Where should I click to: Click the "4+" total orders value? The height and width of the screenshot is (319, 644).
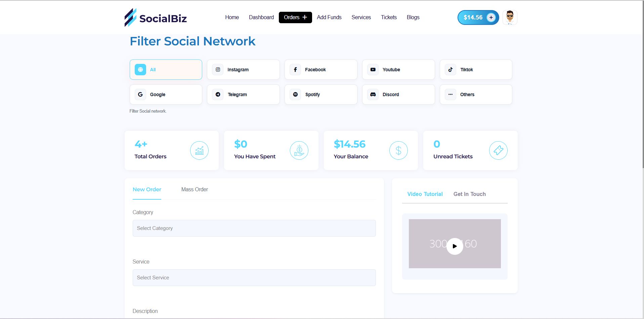[141, 144]
